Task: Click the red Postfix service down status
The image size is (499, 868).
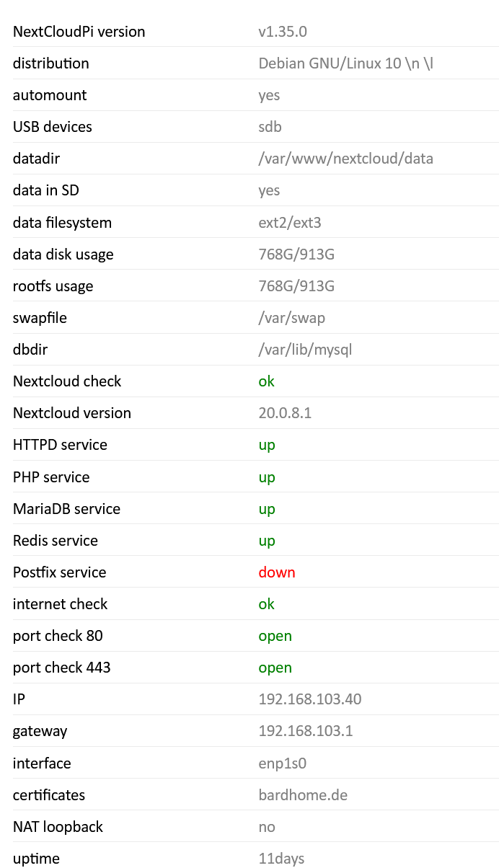Action: point(277,572)
